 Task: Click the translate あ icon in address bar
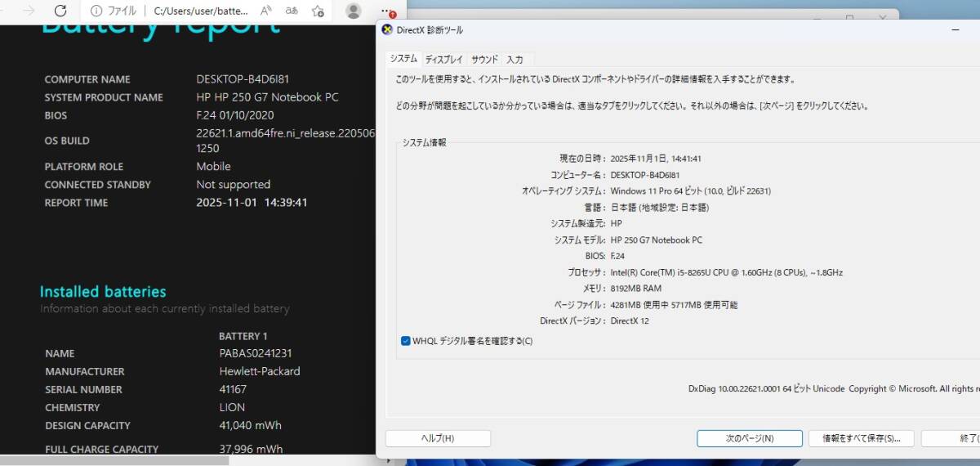(x=292, y=11)
